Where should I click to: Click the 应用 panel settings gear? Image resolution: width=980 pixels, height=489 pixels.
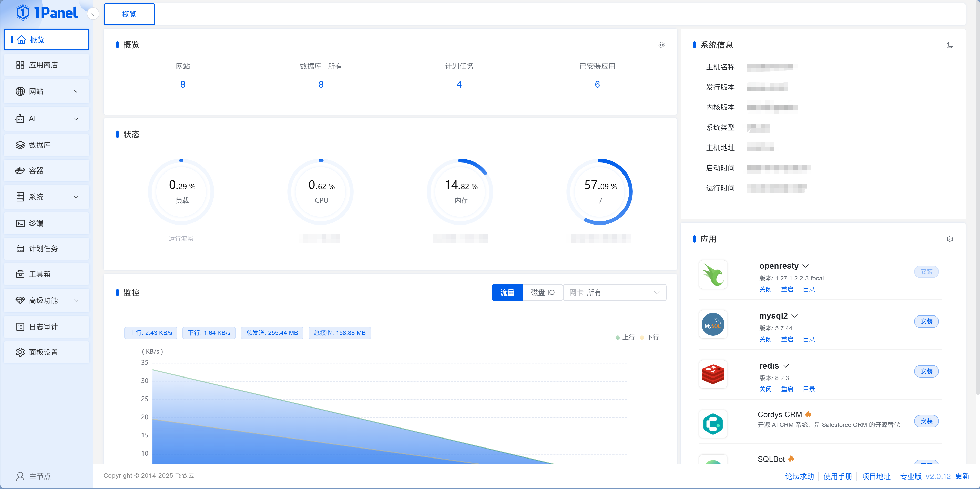tap(950, 239)
